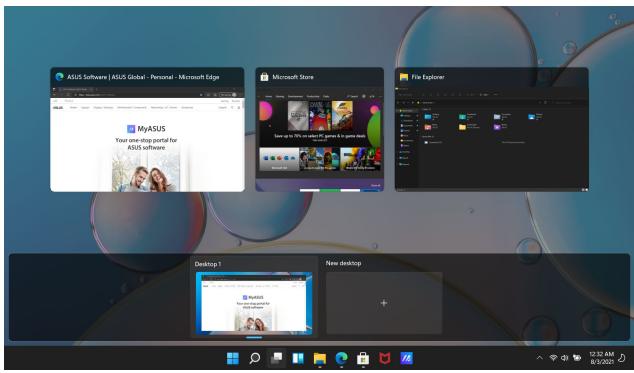The image size is (634, 373).
Task: Click the 'New desktop' label
Action: (343, 263)
